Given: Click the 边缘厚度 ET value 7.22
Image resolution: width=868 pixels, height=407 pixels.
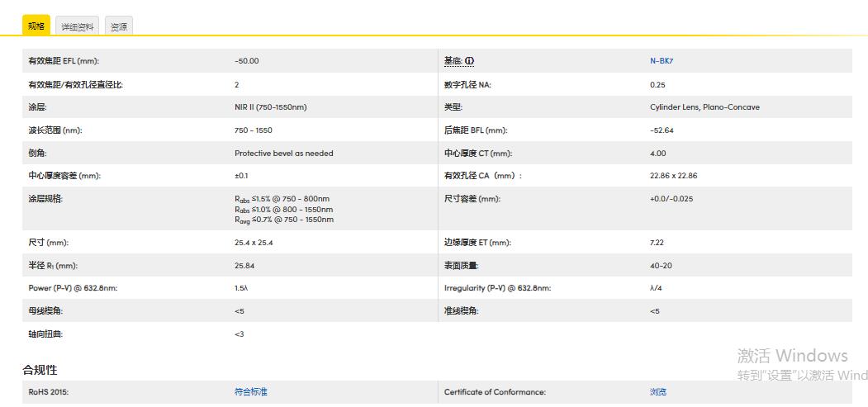Looking at the screenshot, I should pyautogui.click(x=657, y=243).
